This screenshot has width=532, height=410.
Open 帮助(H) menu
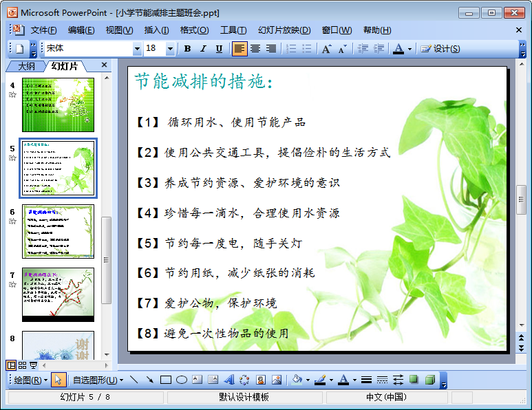[x=377, y=30]
